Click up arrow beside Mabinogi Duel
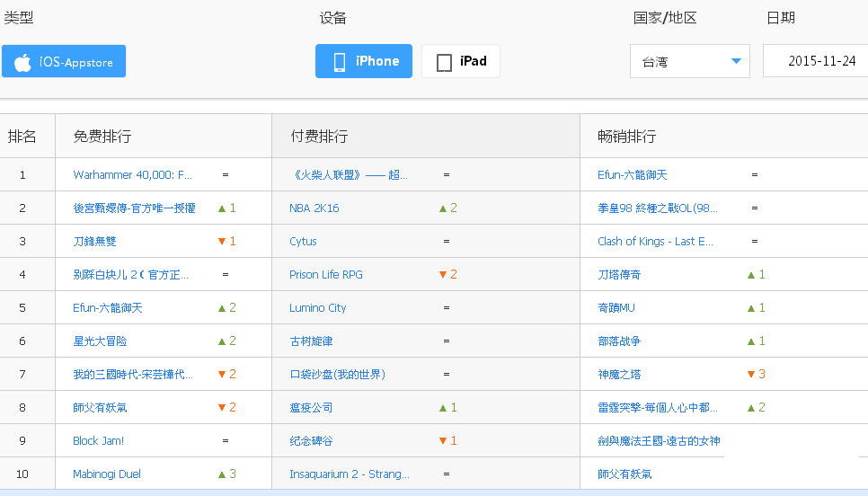 [x=222, y=474]
